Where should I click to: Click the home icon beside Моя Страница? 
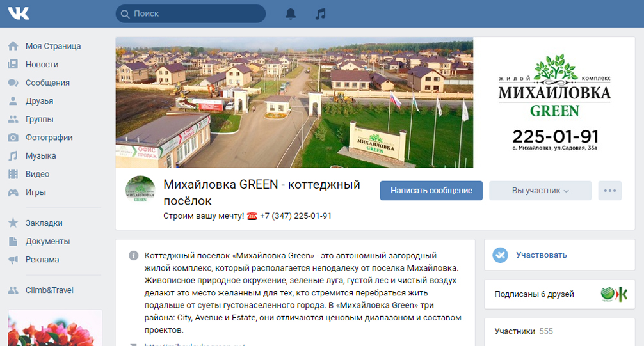(13, 46)
